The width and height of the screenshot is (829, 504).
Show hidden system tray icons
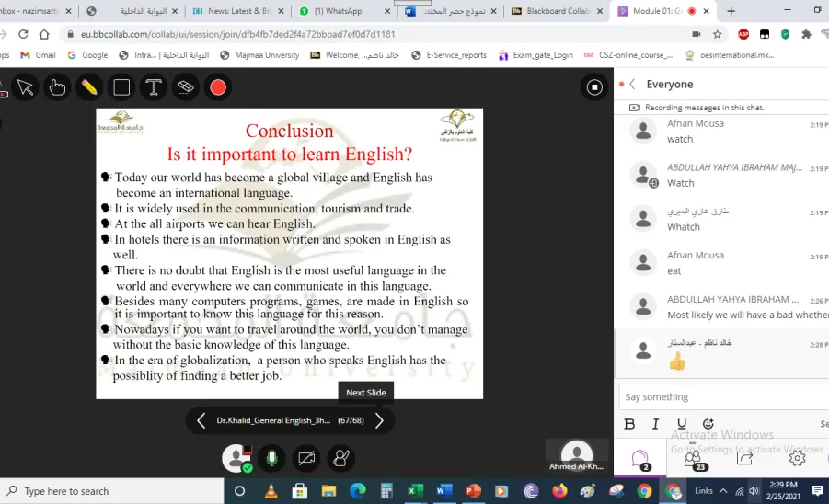[x=723, y=491]
